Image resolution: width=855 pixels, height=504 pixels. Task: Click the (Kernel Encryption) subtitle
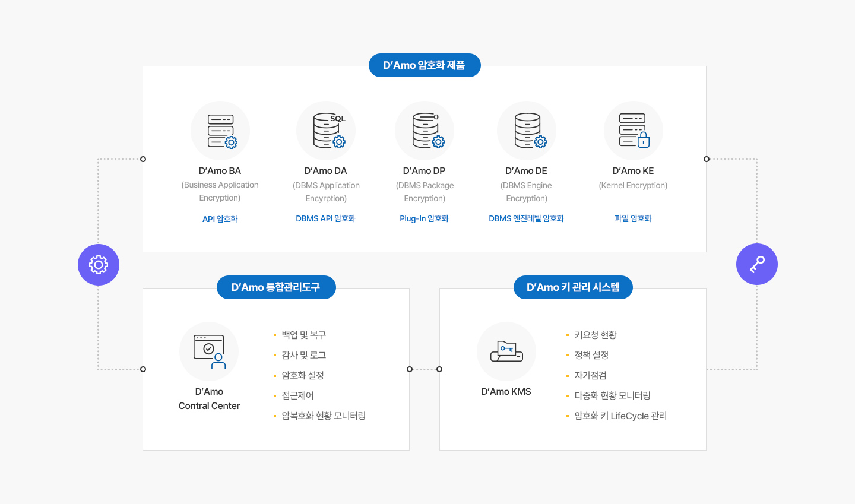coord(634,186)
